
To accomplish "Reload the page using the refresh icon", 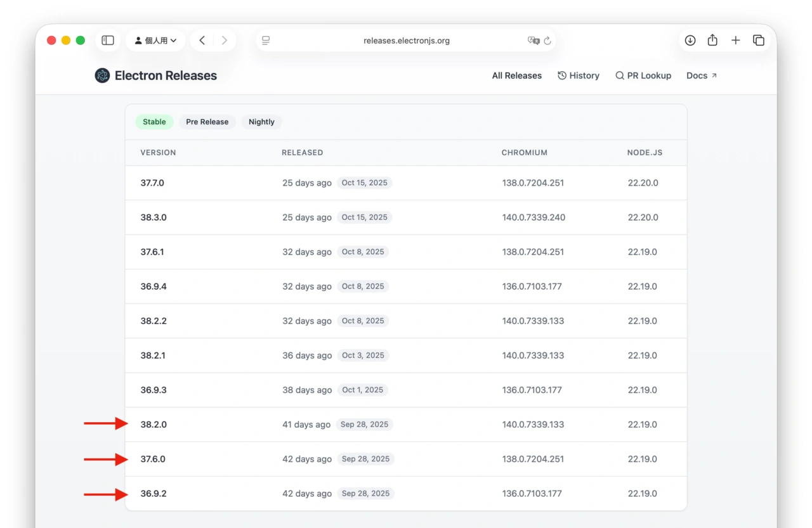I will coord(547,41).
